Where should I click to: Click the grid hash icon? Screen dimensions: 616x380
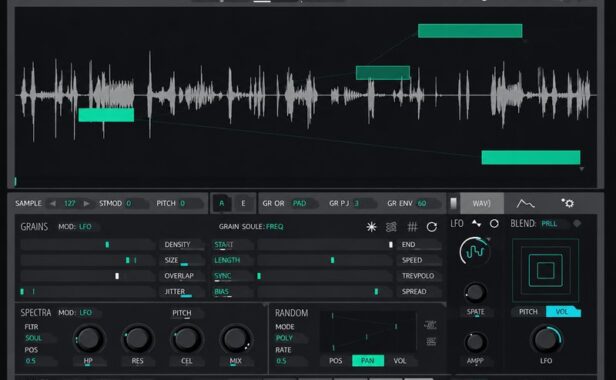(412, 227)
